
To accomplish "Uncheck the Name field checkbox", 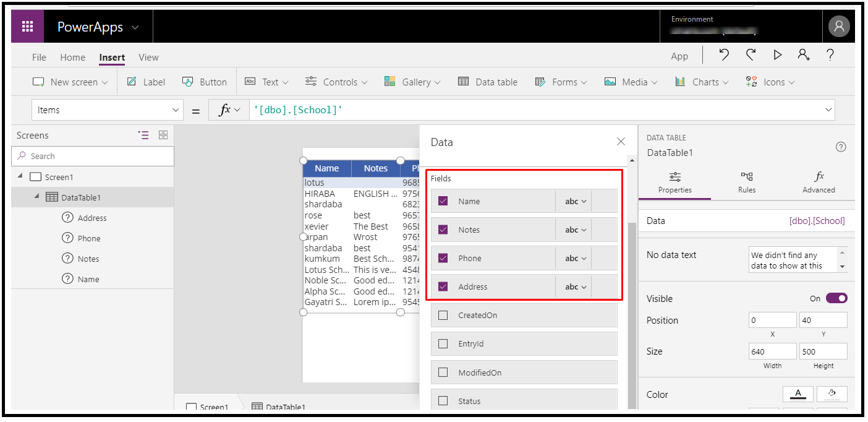I will point(443,201).
